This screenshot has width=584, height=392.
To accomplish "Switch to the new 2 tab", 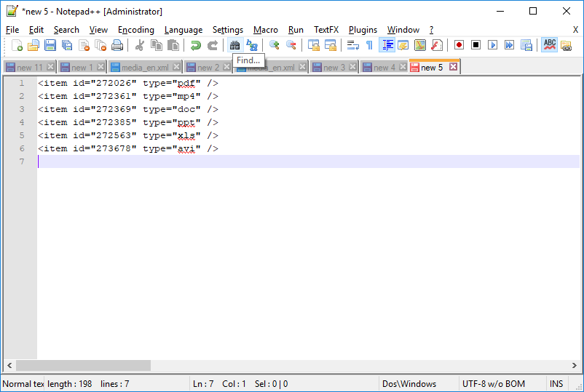I will click(x=208, y=68).
